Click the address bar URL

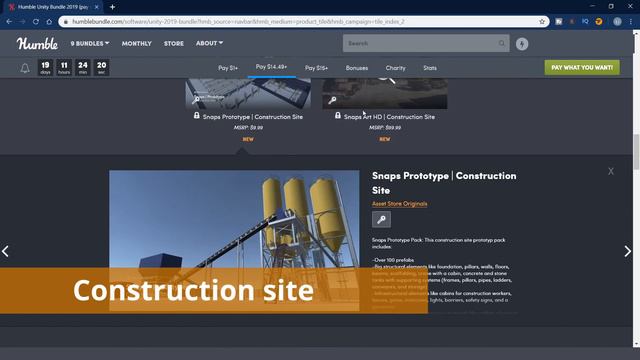tap(238, 22)
